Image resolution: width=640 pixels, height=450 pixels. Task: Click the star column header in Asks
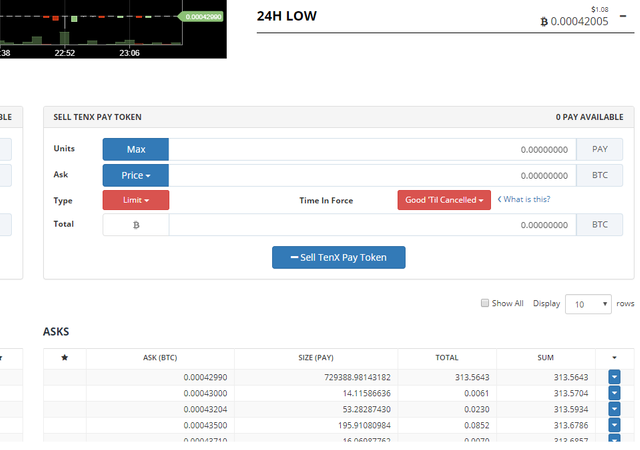click(x=64, y=358)
